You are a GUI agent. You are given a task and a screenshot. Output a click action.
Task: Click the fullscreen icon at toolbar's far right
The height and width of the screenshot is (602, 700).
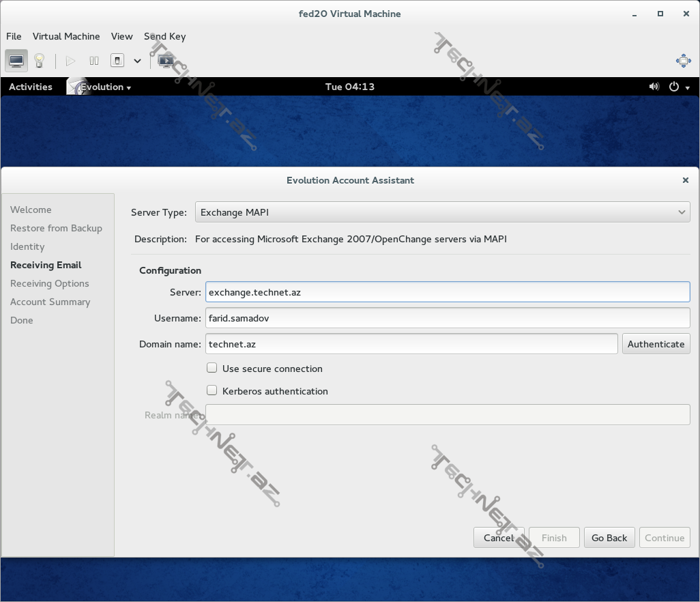683,60
